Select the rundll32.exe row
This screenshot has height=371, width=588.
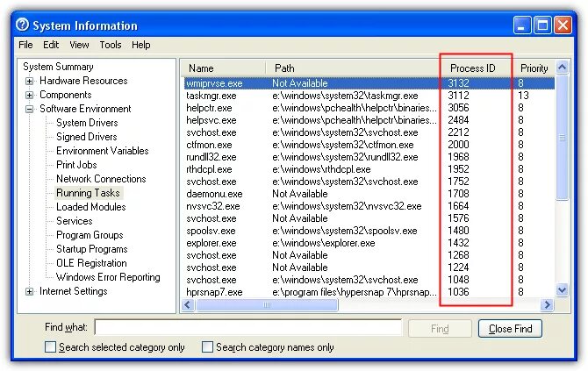pos(369,157)
